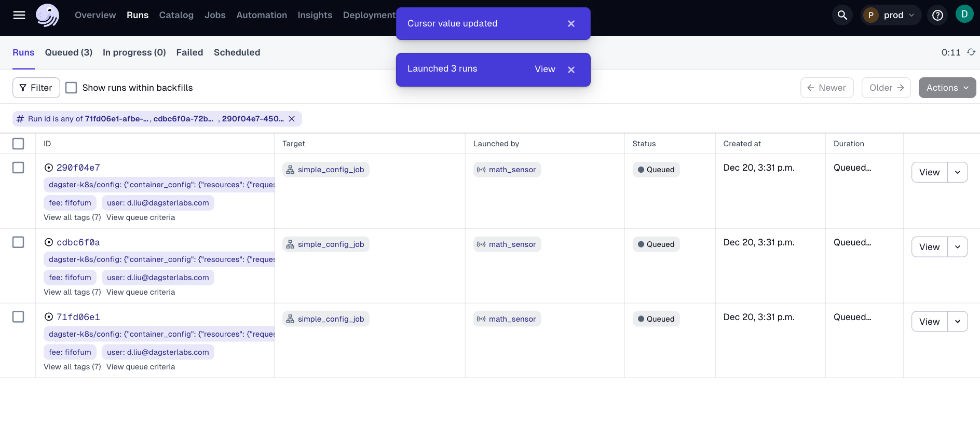Remove the Run id filter chip
Screen dimensions: 980x442
click(x=292, y=119)
